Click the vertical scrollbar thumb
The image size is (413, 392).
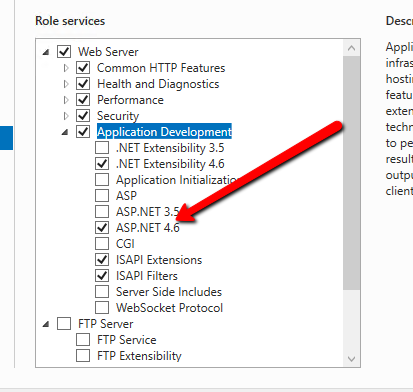351,173
